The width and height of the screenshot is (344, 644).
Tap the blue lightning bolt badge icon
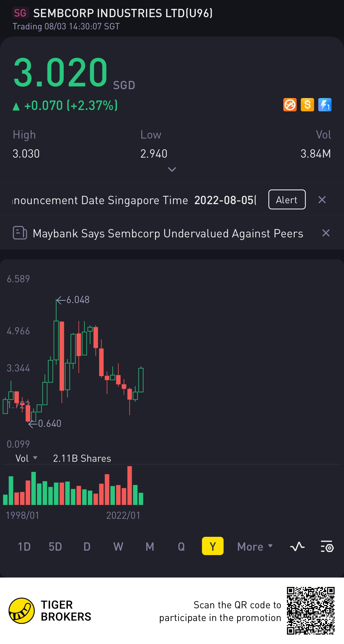(325, 105)
